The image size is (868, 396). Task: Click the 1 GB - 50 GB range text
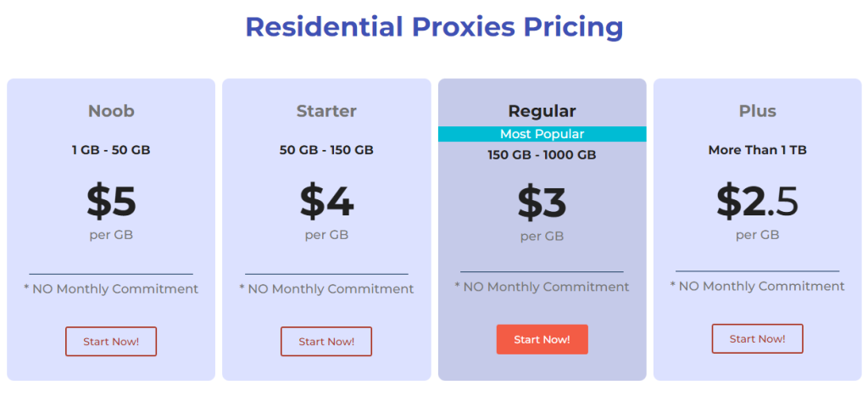(111, 150)
